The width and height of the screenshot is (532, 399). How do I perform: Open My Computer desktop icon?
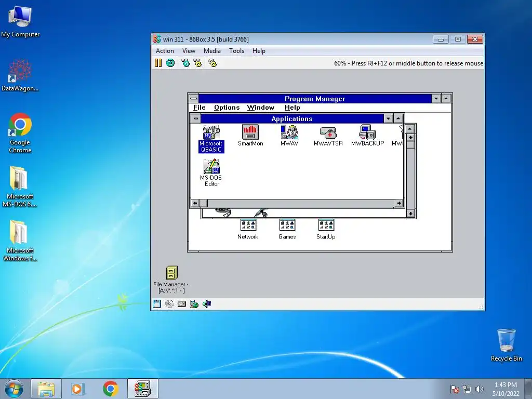pyautogui.click(x=20, y=22)
